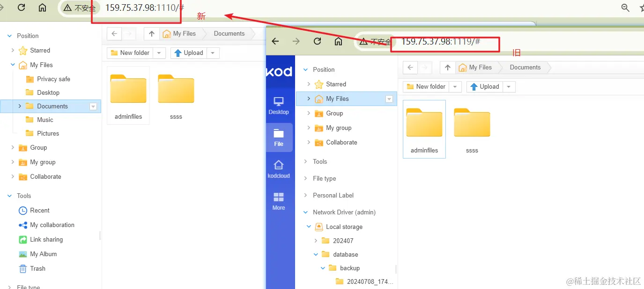Screen dimensions: 644x289
Task: Open Desktop in the kod blue sidebar
Action: [x=279, y=106]
